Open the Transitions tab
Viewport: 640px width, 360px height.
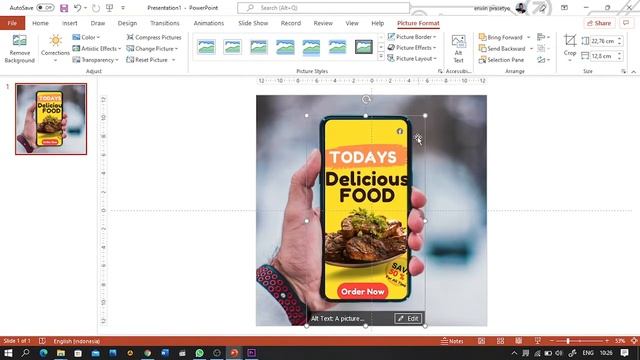click(164, 23)
